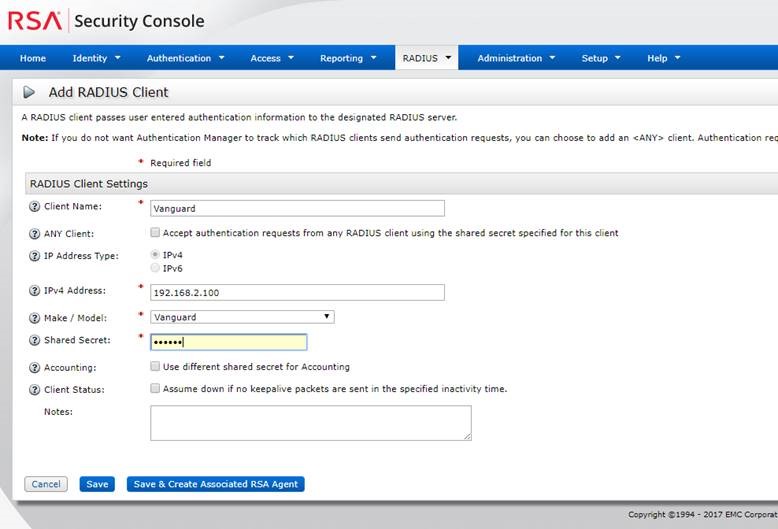Open the Make / Model dropdown

coord(242,317)
